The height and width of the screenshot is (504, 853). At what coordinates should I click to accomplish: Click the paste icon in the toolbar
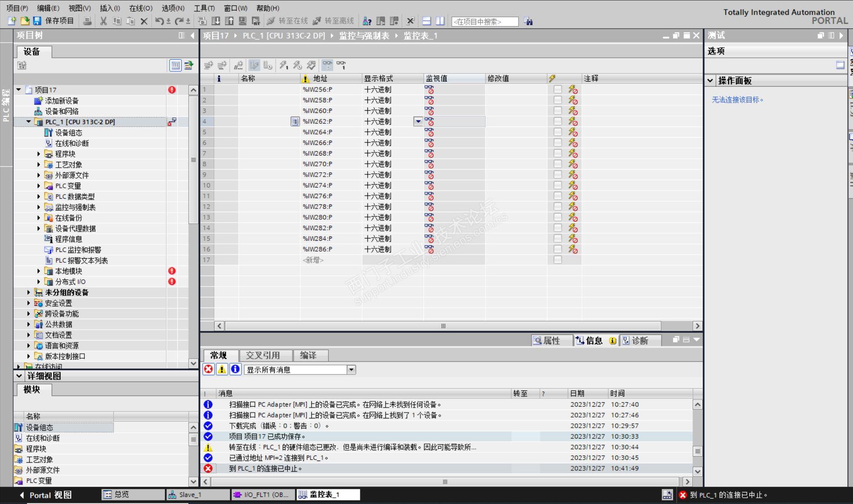click(131, 21)
